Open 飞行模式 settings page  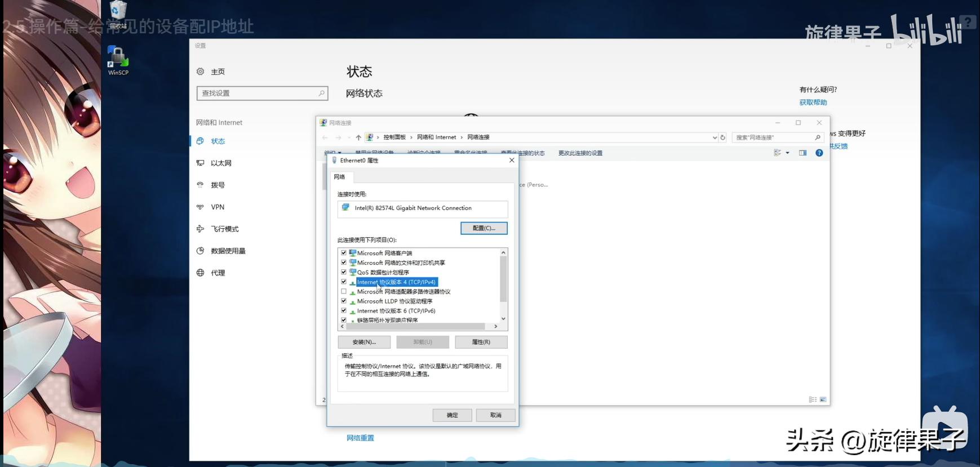[224, 229]
